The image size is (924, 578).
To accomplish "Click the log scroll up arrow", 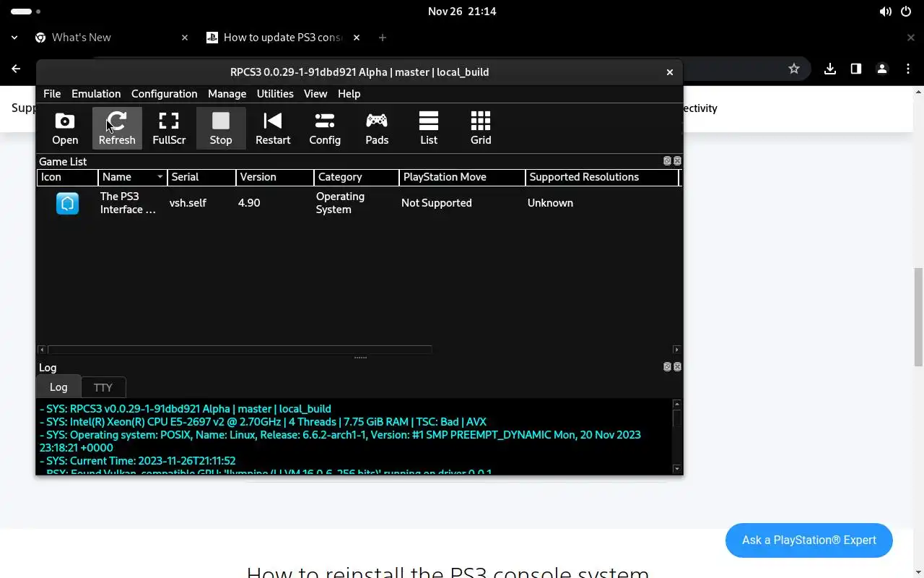I will pyautogui.click(x=676, y=404).
